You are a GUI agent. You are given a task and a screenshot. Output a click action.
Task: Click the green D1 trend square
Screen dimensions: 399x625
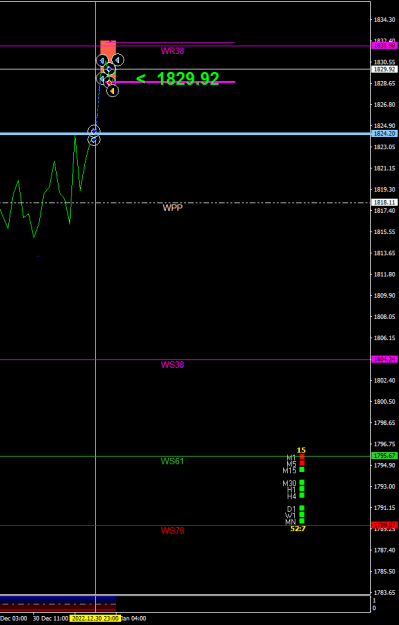302,508
